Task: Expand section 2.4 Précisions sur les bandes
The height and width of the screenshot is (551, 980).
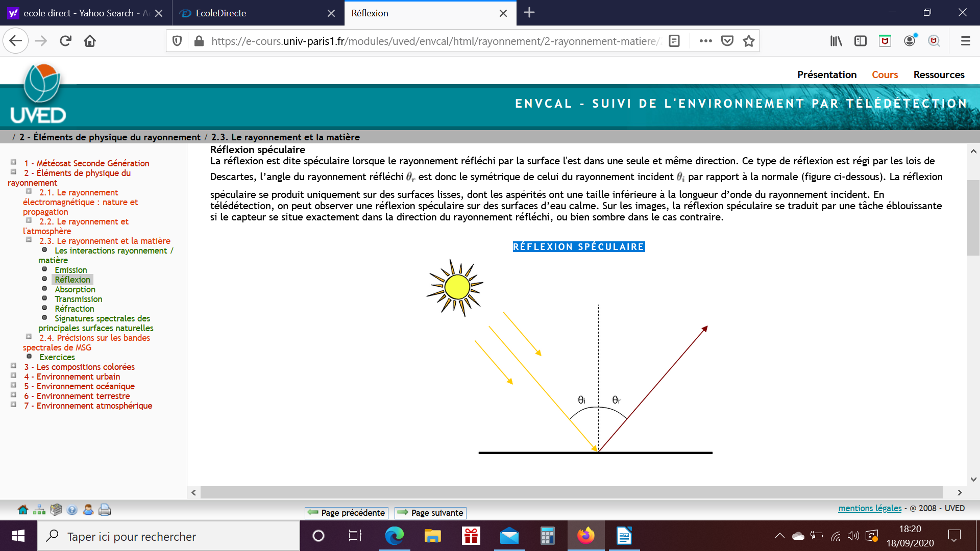Action: 29,337
